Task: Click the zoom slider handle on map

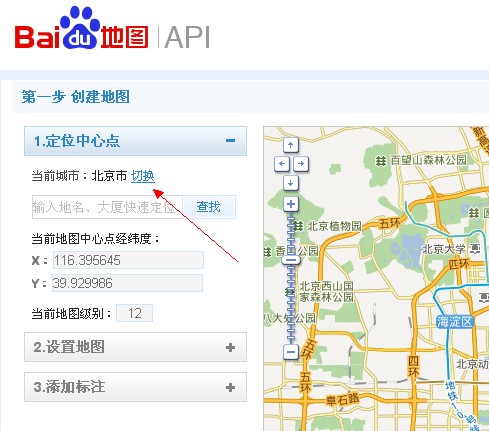Action: pyautogui.click(x=291, y=260)
